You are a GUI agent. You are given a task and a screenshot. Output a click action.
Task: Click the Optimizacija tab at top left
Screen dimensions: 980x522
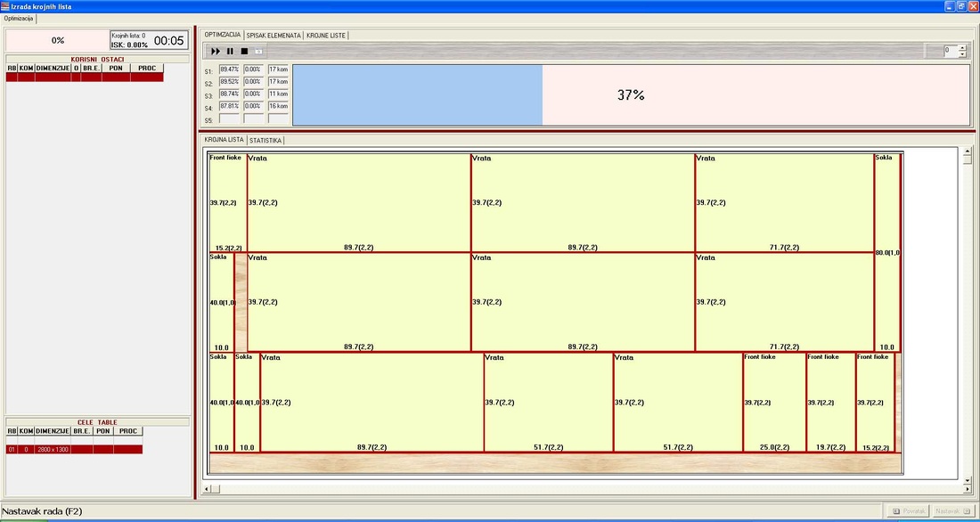pos(19,18)
